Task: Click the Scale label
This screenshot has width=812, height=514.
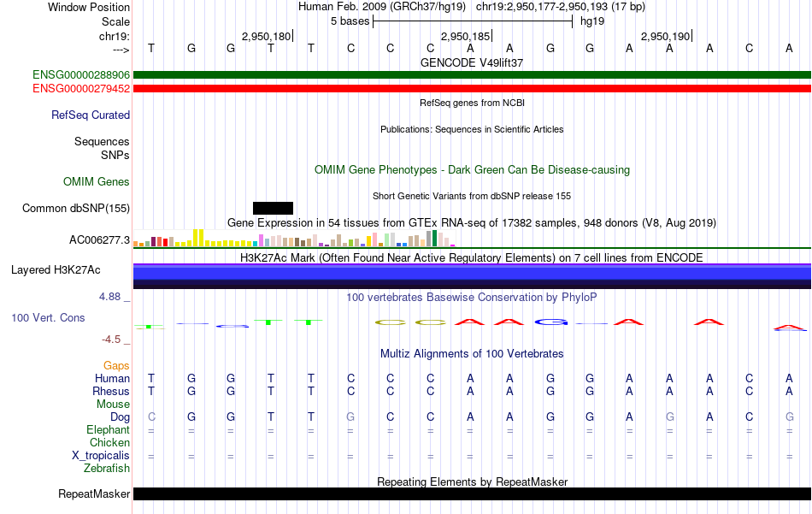Action: pos(116,21)
